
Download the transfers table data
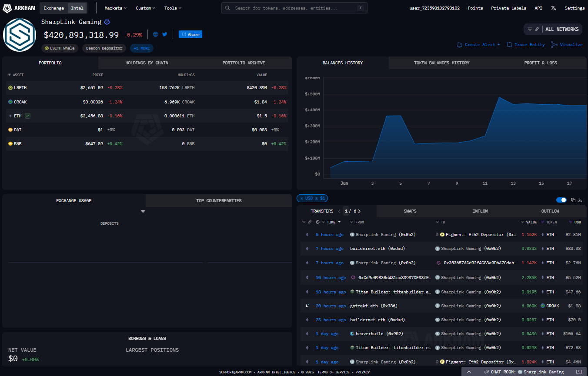[580, 200]
